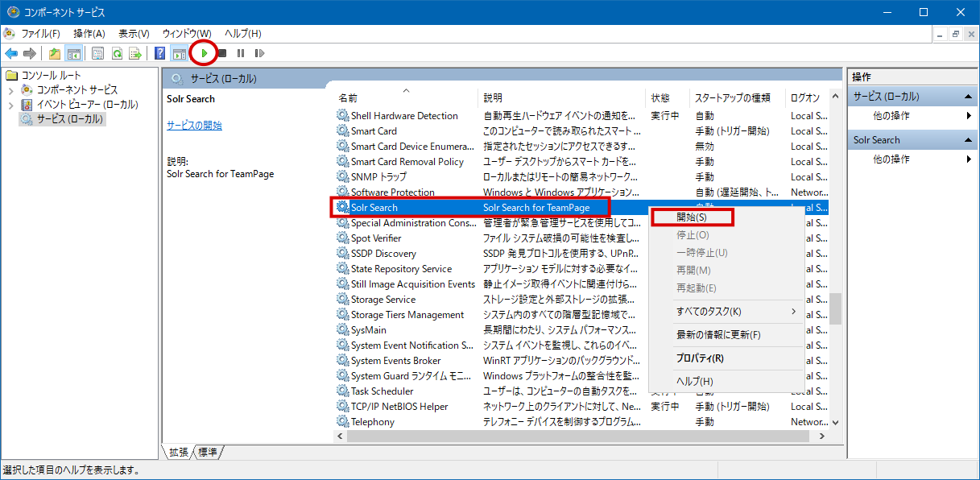Click the blue Back arrow in toolbar
The image size is (980, 480).
[x=11, y=53]
